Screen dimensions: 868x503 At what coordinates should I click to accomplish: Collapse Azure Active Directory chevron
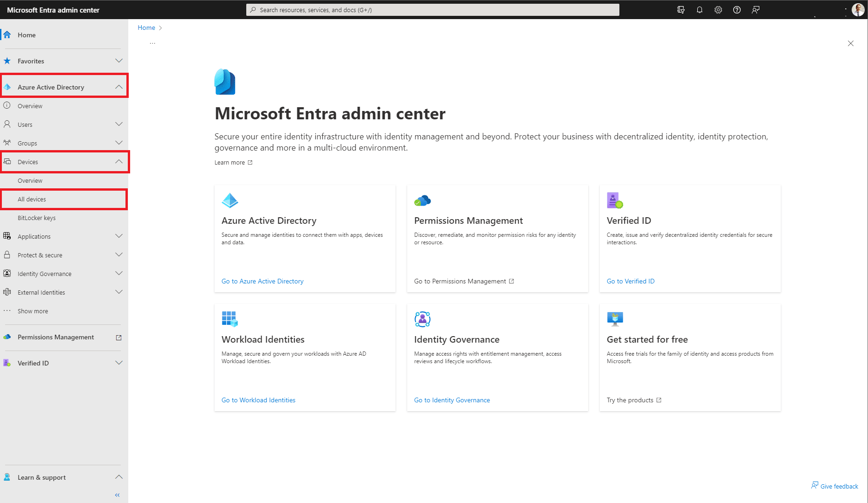point(119,87)
